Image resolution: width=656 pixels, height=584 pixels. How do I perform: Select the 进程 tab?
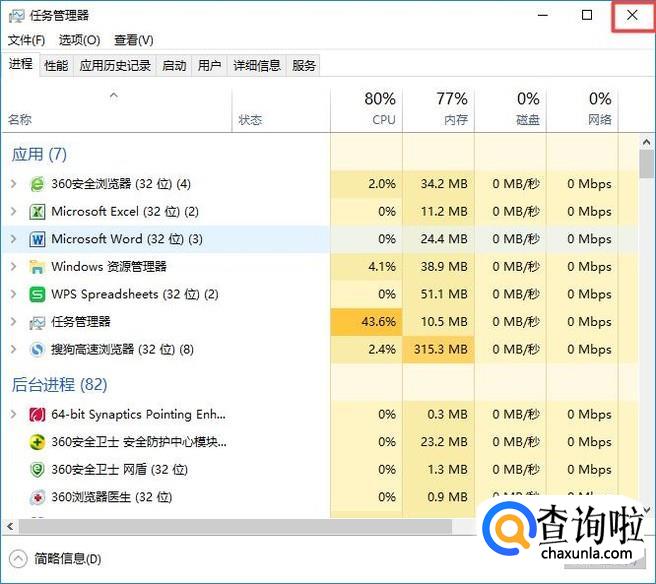coord(20,64)
